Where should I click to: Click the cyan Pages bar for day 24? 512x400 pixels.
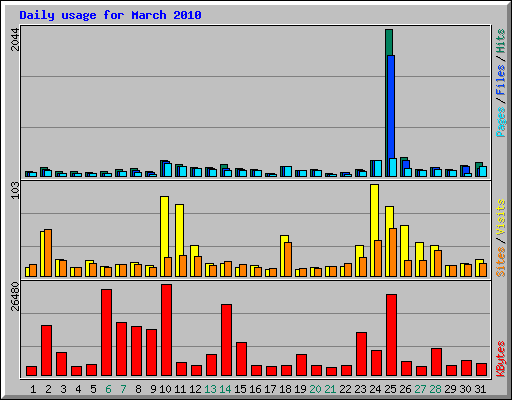[x=378, y=169]
